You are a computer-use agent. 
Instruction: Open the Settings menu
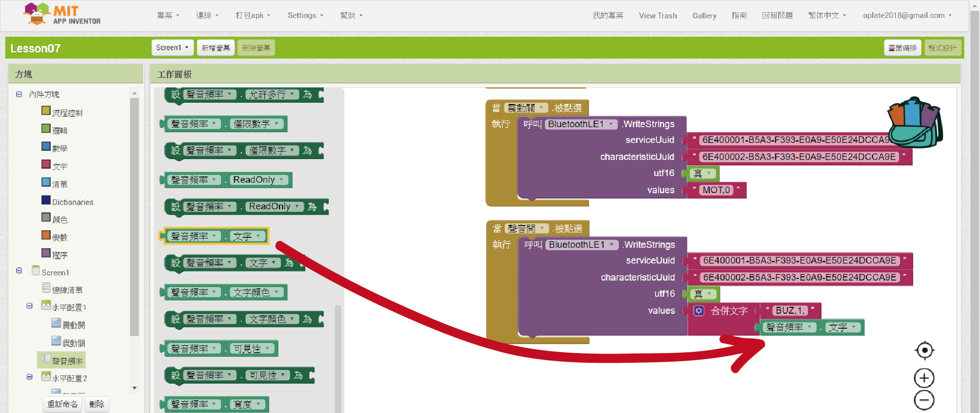[305, 15]
